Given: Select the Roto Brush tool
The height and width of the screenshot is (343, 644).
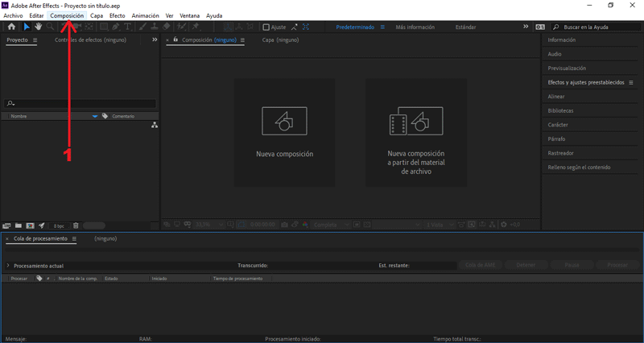Looking at the screenshot, I should [180, 27].
